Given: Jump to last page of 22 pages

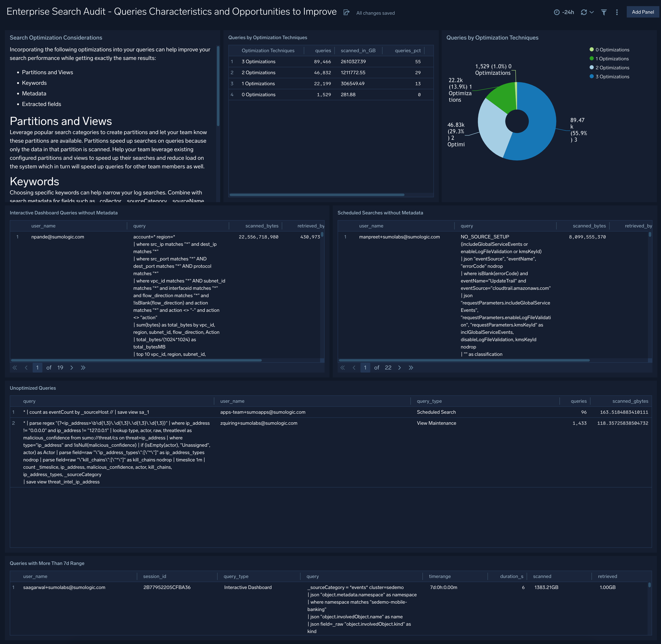Looking at the screenshot, I should [411, 368].
